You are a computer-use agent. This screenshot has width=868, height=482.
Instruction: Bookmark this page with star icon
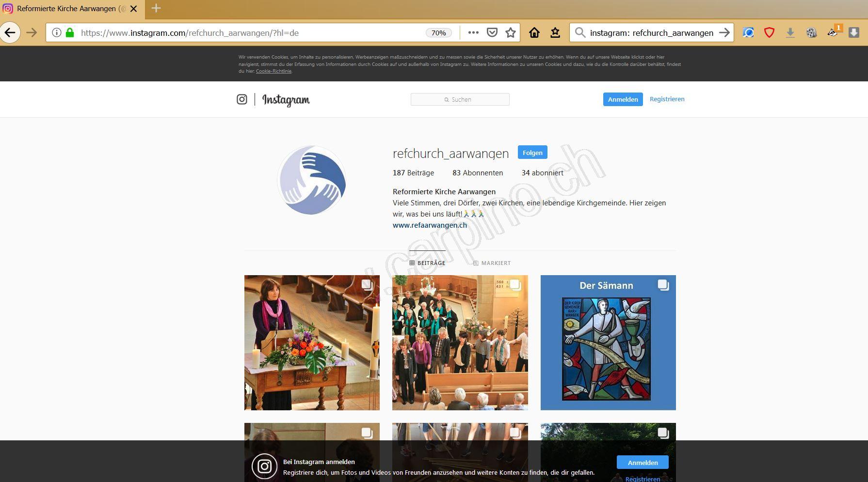[511, 32]
